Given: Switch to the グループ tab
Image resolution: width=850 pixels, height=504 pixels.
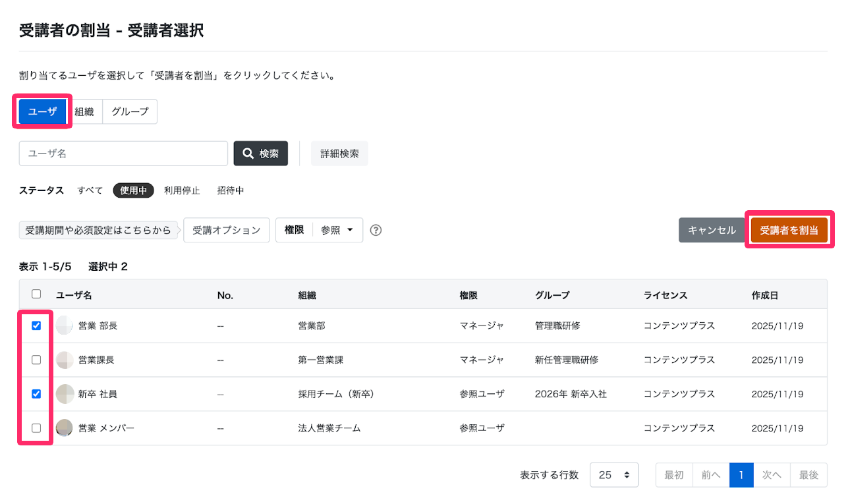Looking at the screenshot, I should point(130,111).
